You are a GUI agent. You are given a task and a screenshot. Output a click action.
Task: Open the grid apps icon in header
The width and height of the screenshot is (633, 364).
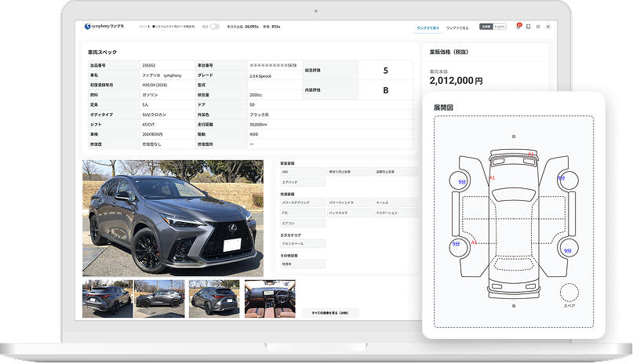(537, 27)
